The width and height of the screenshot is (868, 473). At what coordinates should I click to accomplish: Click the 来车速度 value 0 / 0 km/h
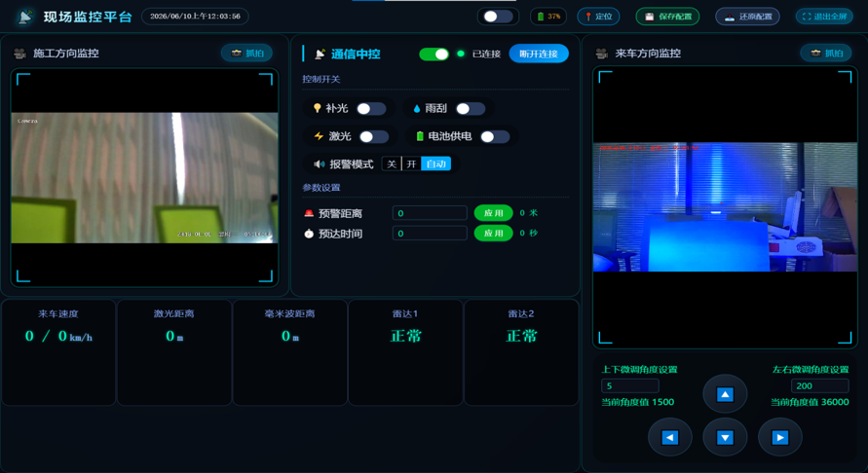(58, 337)
